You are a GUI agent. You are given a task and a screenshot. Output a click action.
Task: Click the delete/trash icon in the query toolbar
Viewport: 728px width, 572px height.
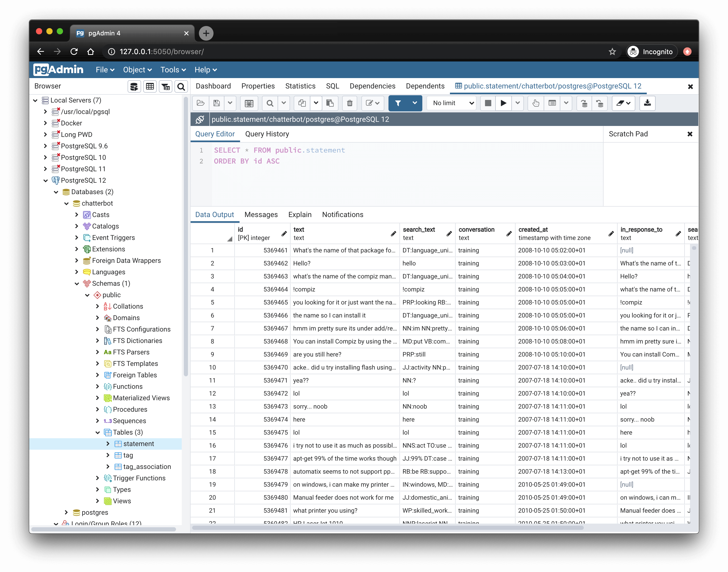click(349, 103)
